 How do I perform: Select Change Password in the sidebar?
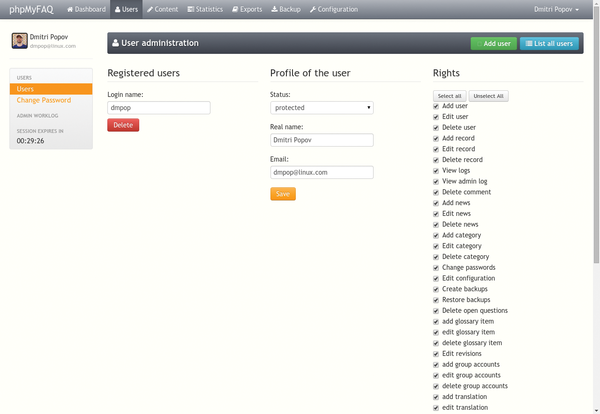point(43,100)
